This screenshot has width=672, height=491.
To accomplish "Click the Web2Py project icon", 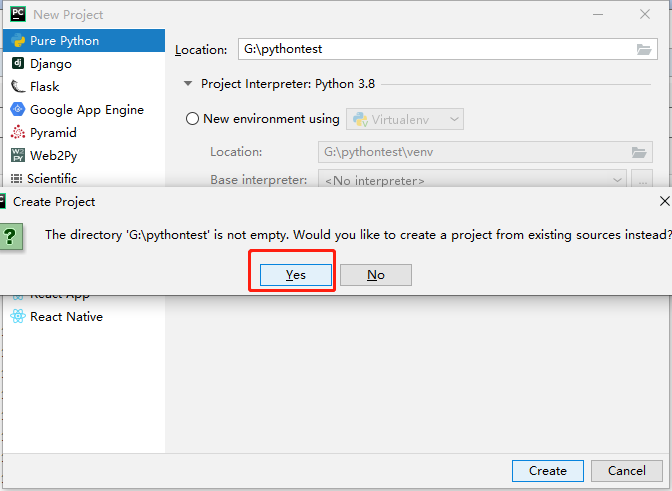I will tap(18, 155).
